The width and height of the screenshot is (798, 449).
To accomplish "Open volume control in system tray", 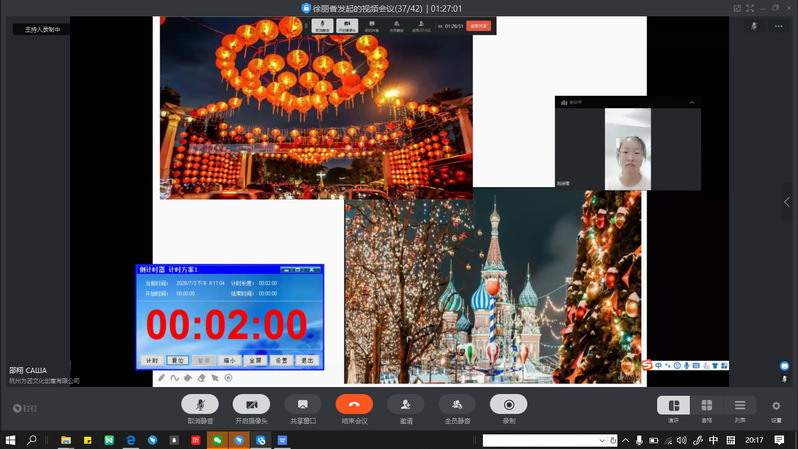I will [x=682, y=440].
